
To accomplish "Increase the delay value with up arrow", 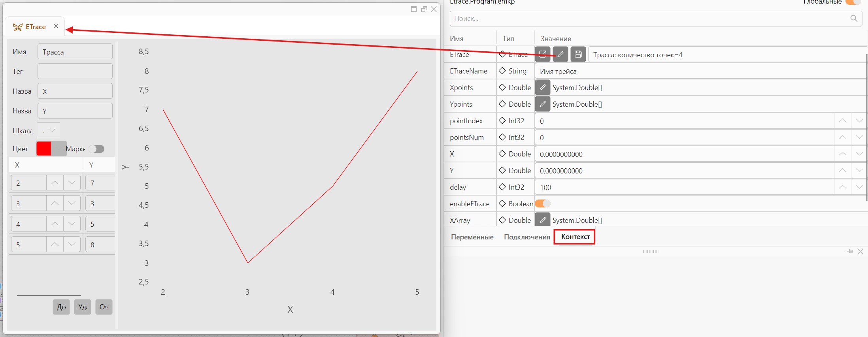I will pyautogui.click(x=842, y=187).
